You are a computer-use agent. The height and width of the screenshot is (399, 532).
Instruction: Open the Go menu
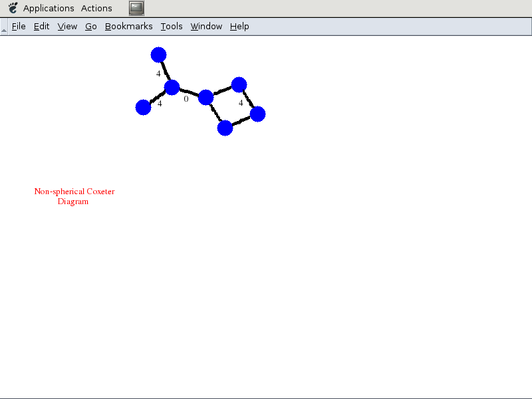[91, 27]
